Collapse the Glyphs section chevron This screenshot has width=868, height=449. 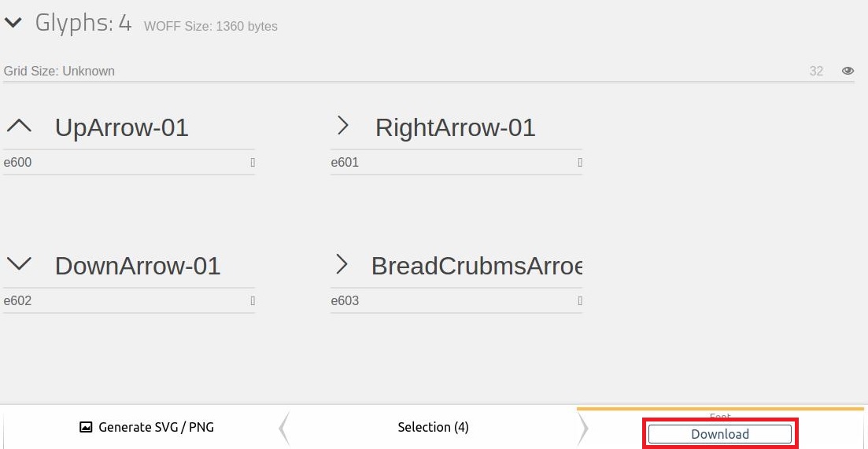[13, 23]
